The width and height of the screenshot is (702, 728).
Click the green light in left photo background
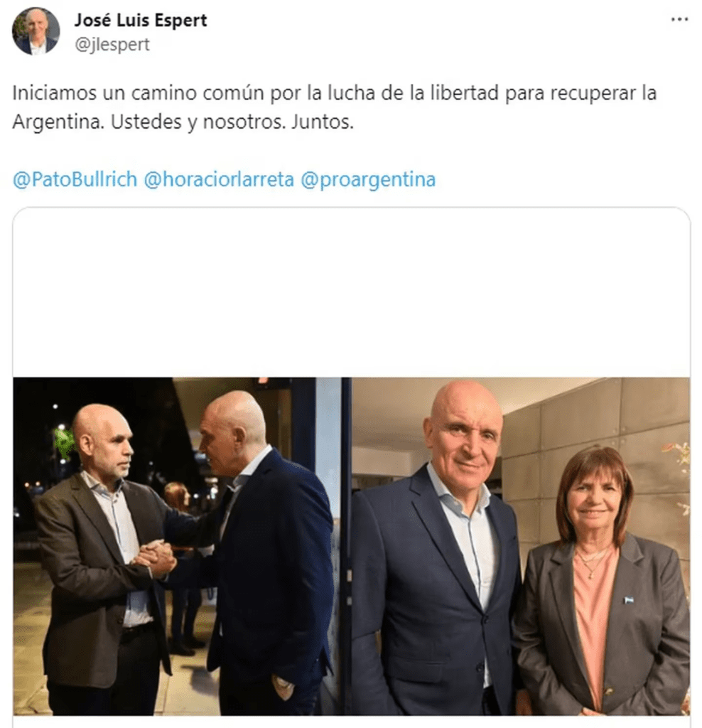click(63, 441)
